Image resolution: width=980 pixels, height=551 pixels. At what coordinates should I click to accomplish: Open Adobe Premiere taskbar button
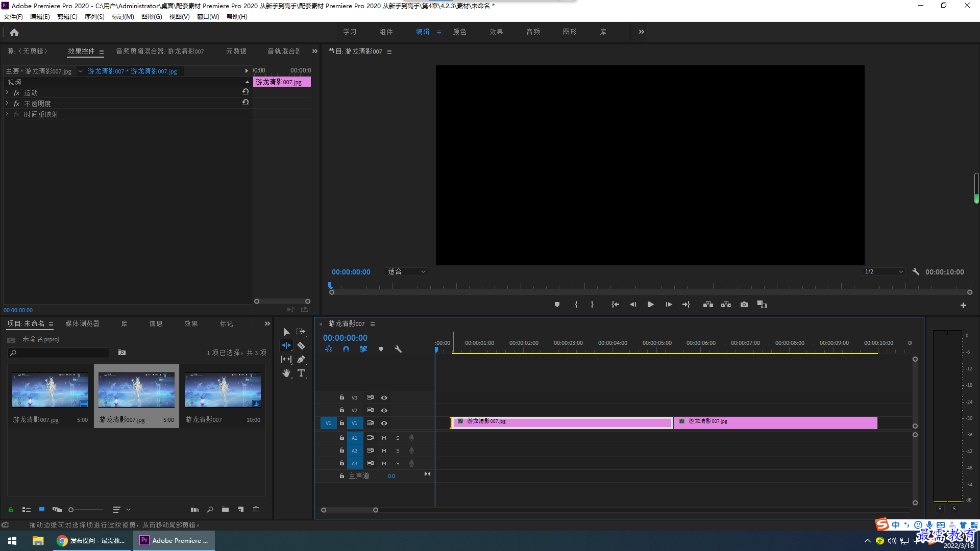point(174,541)
